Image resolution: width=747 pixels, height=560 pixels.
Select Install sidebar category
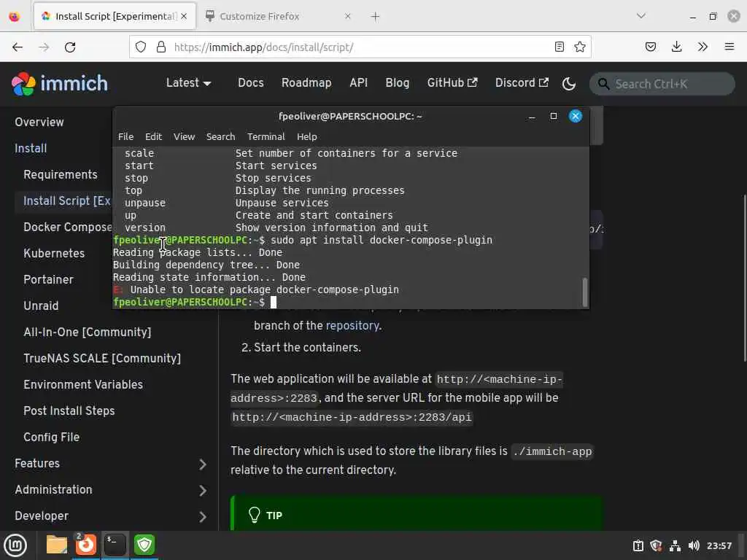[31, 148]
